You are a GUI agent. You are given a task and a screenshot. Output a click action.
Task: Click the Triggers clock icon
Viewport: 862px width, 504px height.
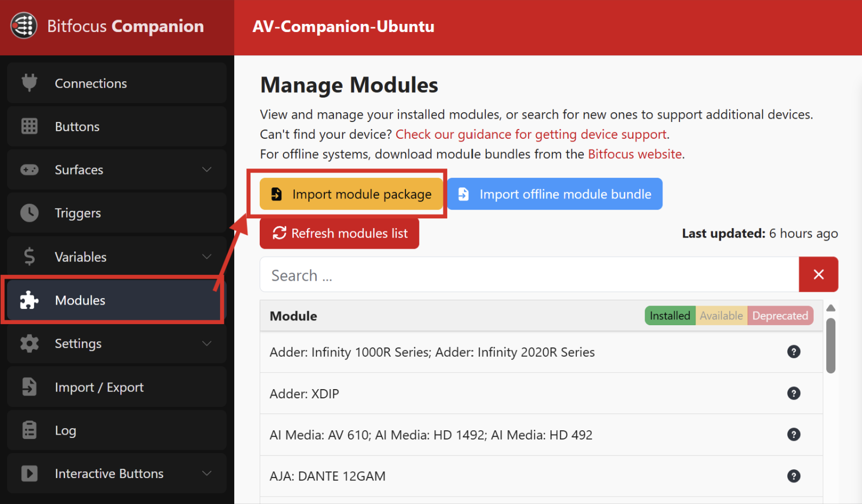29,213
